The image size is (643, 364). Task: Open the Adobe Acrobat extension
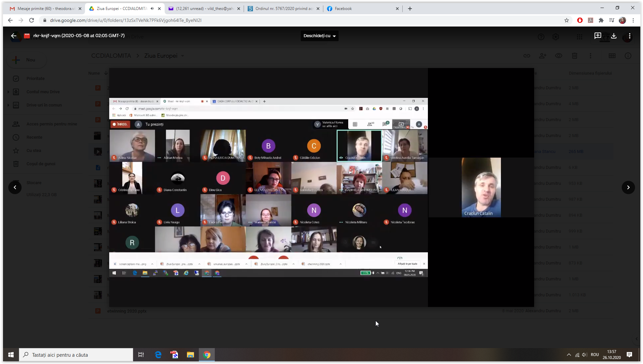point(591,20)
